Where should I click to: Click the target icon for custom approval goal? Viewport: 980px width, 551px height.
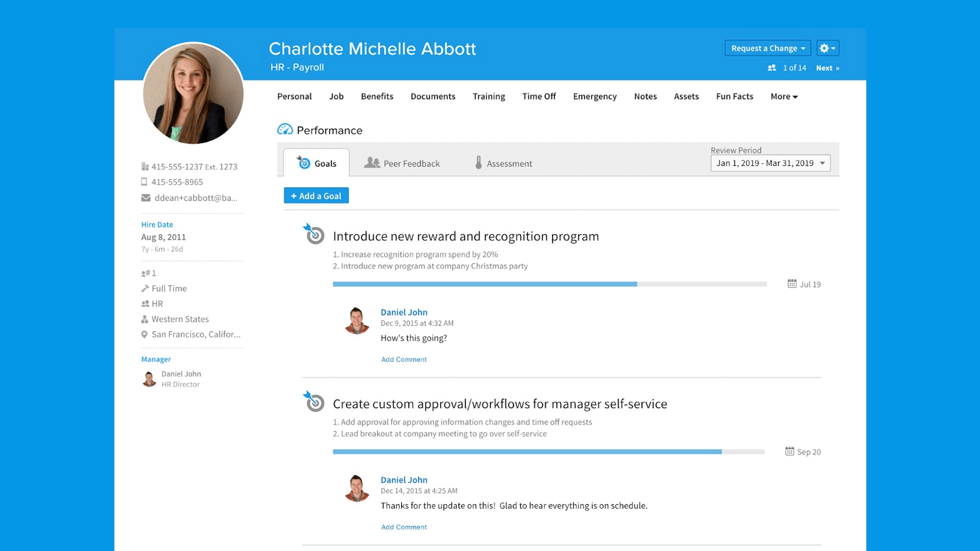314,401
